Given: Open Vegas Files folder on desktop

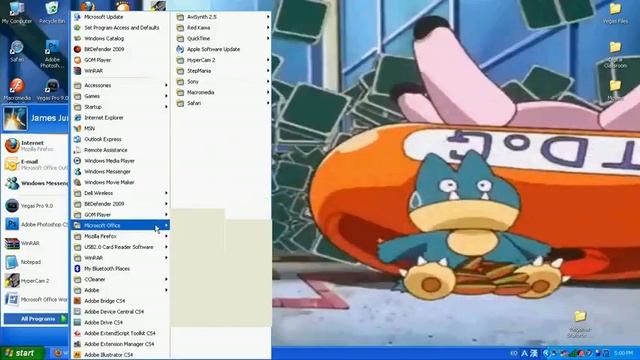Looking at the screenshot, I should coord(615,13).
